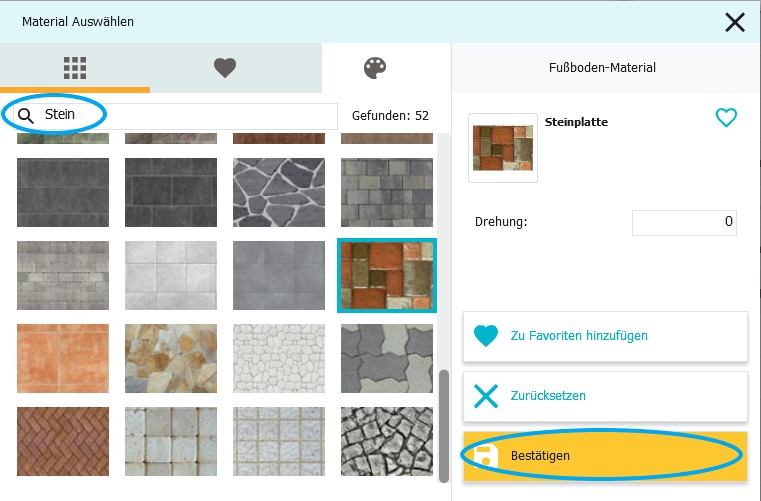Select the brown herringbone brick texture
Image resolution: width=761 pixels, height=501 pixels.
63,441
